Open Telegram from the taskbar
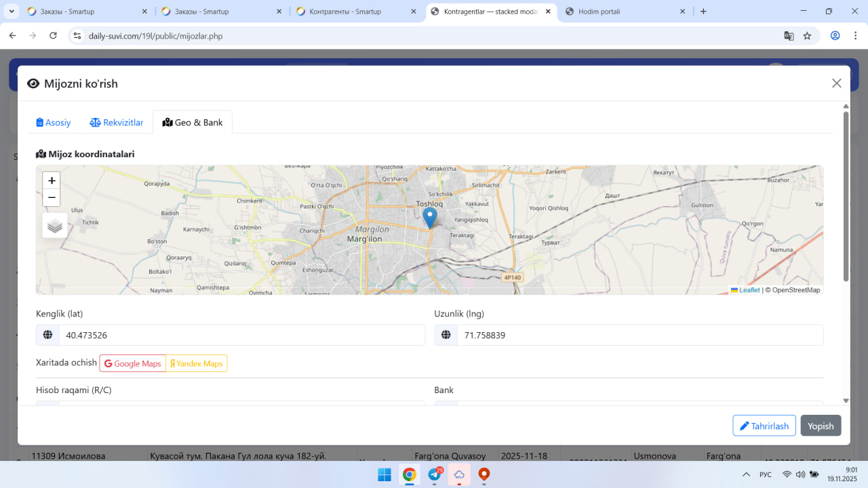 pos(434,474)
